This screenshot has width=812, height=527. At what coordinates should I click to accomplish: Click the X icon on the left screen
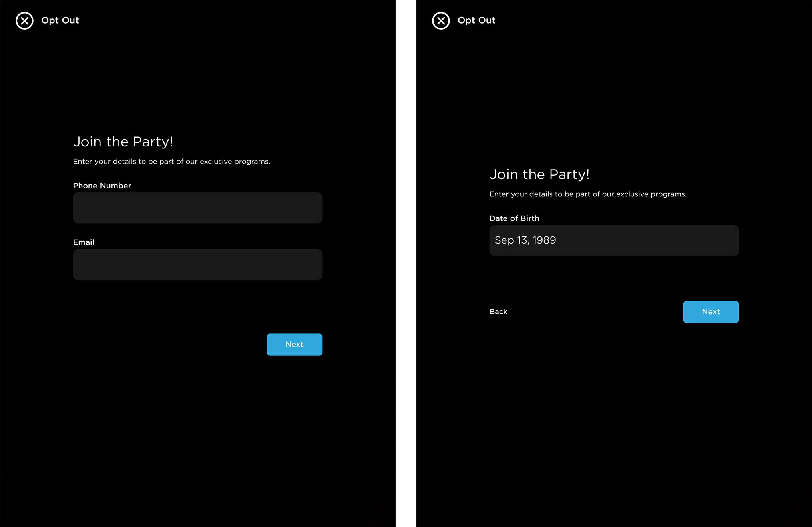click(24, 20)
